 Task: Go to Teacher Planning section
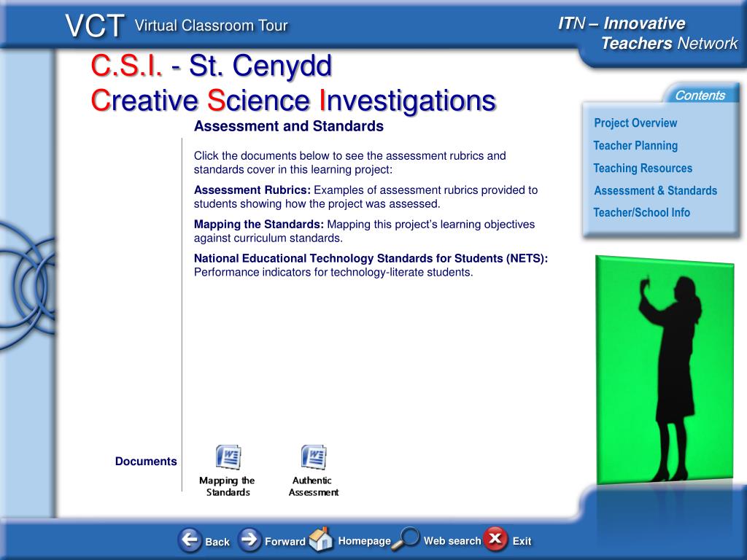(635, 146)
